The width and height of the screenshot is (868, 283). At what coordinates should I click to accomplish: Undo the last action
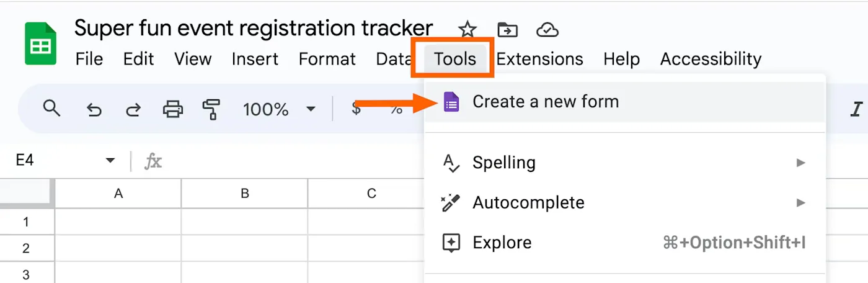94,110
